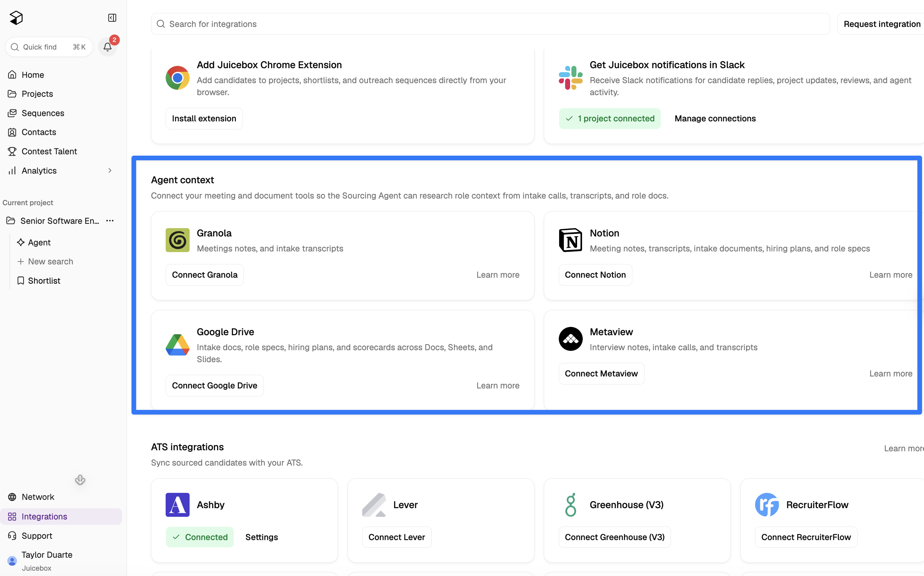This screenshot has width=924, height=576.
Task: Open the Senior Software project options menu
Action: pos(110,221)
